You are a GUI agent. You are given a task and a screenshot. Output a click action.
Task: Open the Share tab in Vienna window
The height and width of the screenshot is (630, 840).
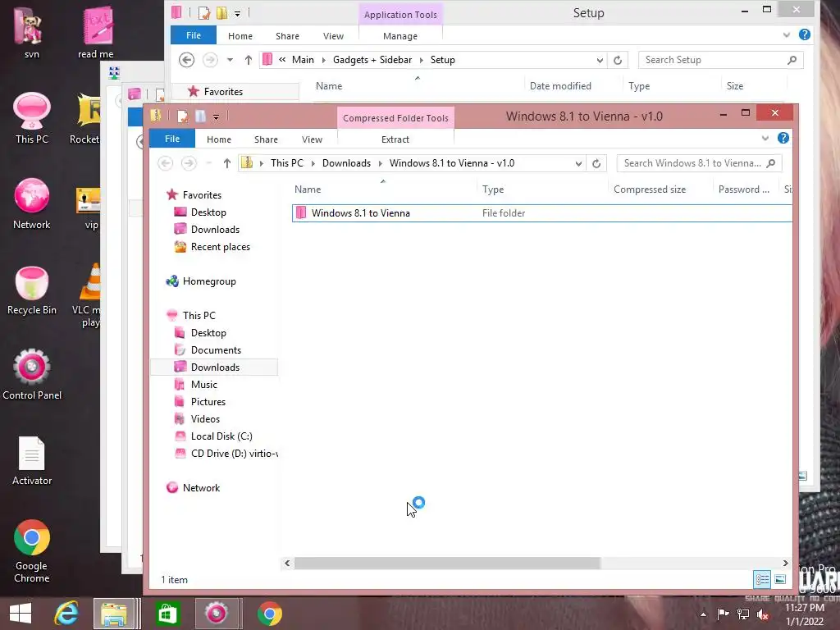(266, 139)
